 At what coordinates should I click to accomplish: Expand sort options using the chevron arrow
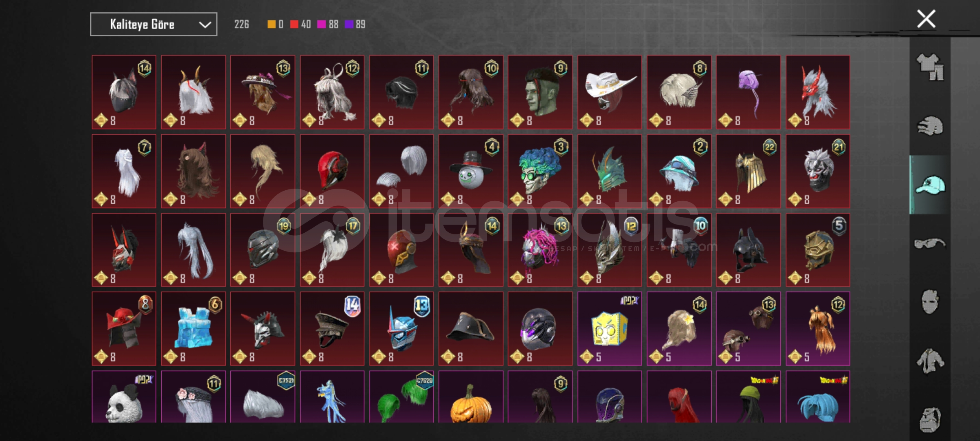point(205,25)
